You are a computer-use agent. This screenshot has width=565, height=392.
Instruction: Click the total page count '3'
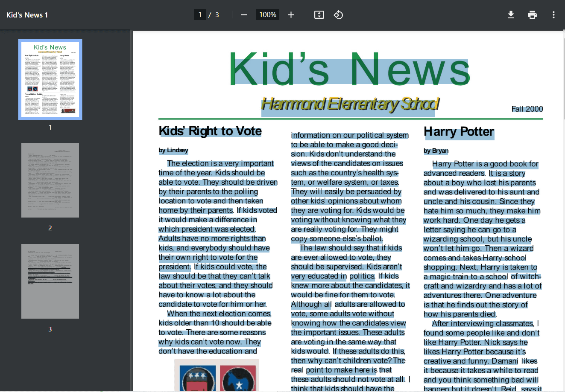click(x=217, y=15)
